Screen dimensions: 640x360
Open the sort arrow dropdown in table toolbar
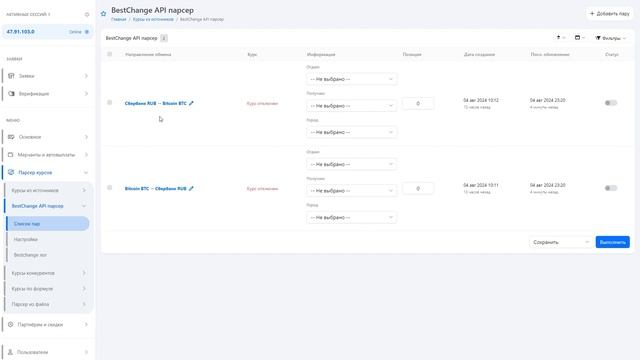[560, 38]
